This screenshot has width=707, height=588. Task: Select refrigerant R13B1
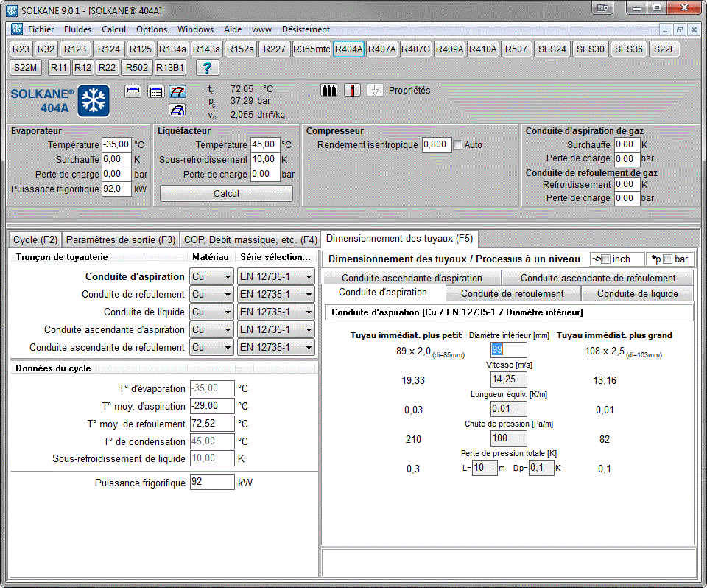170,68
